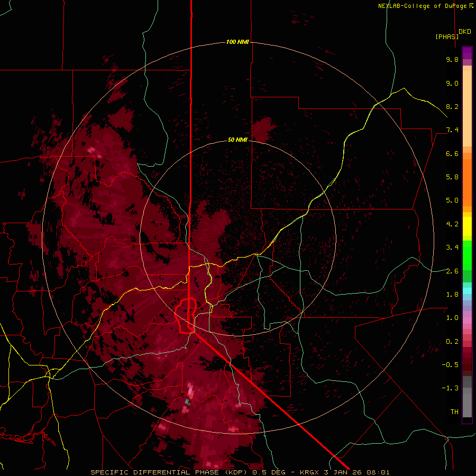
Task: Click the [PHAS] units label
Action: [x=447, y=36]
